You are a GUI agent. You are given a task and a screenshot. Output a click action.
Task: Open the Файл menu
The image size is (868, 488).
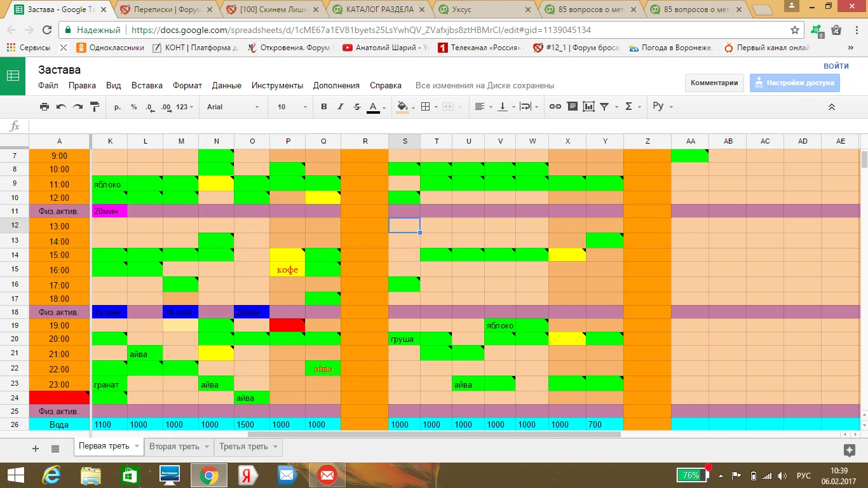click(48, 85)
